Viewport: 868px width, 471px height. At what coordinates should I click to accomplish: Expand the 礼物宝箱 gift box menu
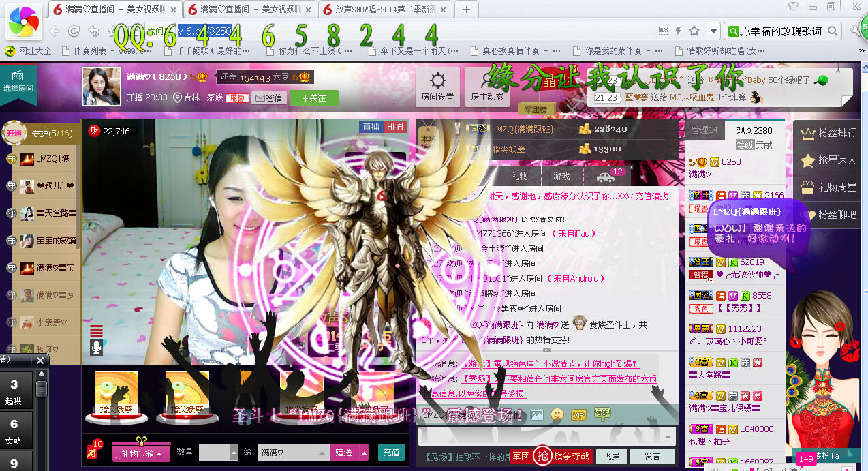coord(141,453)
